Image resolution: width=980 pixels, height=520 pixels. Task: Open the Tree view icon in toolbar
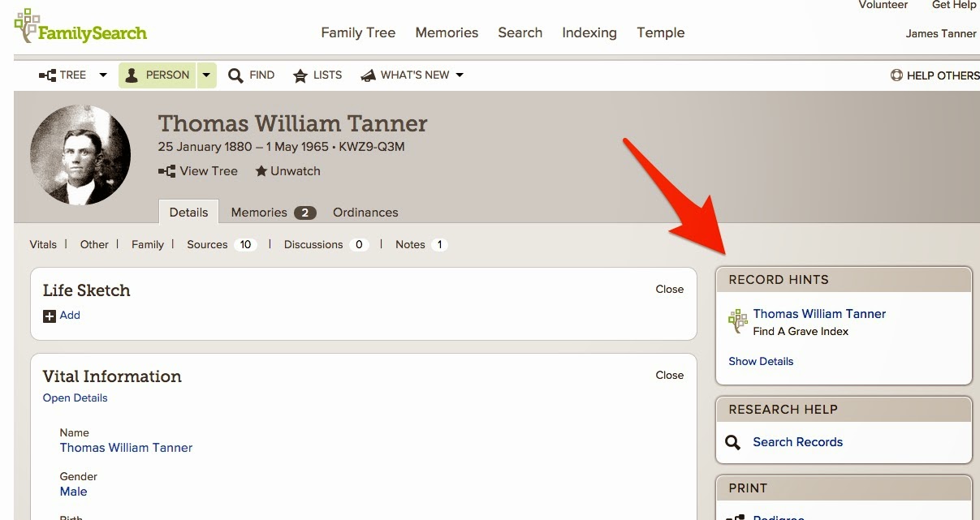click(47, 75)
